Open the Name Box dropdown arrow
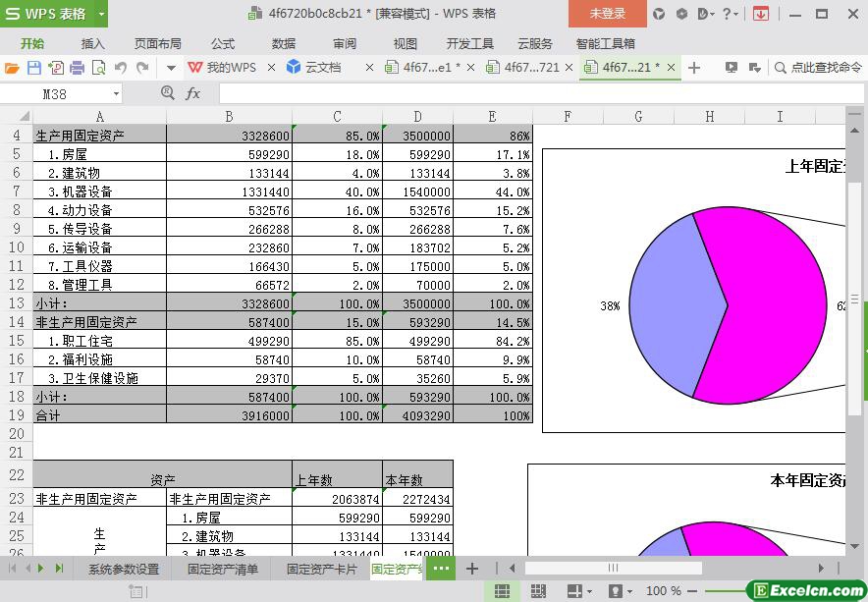Image resolution: width=868 pixels, height=602 pixels. (x=116, y=93)
